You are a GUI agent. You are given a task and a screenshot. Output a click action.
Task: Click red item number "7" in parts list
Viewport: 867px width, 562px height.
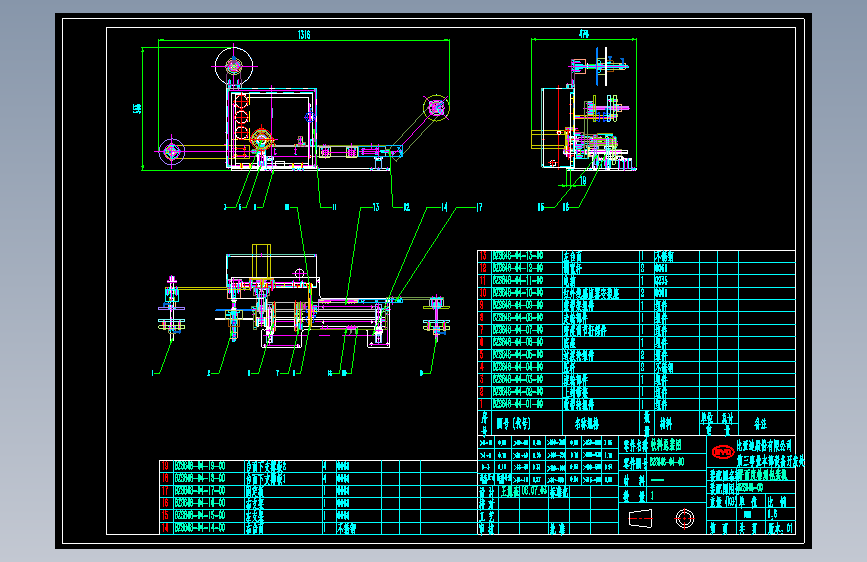coord(482,330)
